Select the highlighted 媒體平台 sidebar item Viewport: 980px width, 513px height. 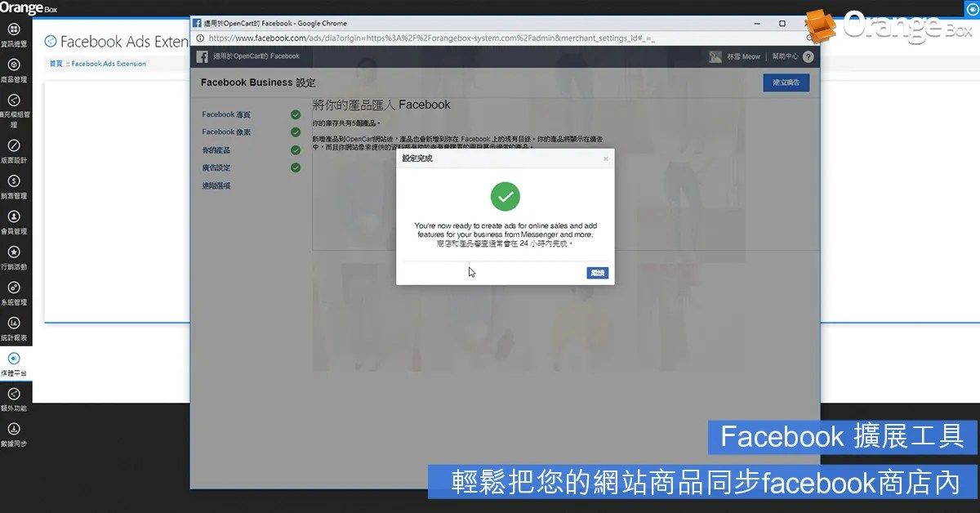(x=14, y=364)
